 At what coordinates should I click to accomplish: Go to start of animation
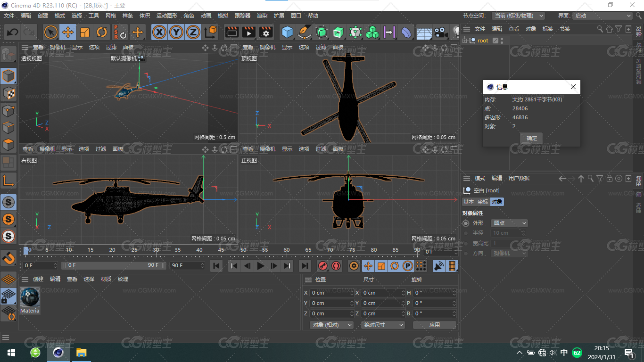click(216, 266)
